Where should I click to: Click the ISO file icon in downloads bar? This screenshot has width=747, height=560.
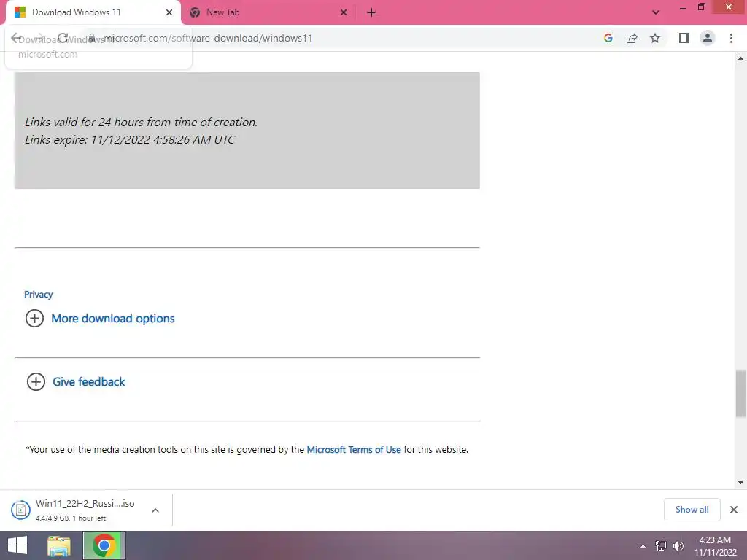click(20, 510)
